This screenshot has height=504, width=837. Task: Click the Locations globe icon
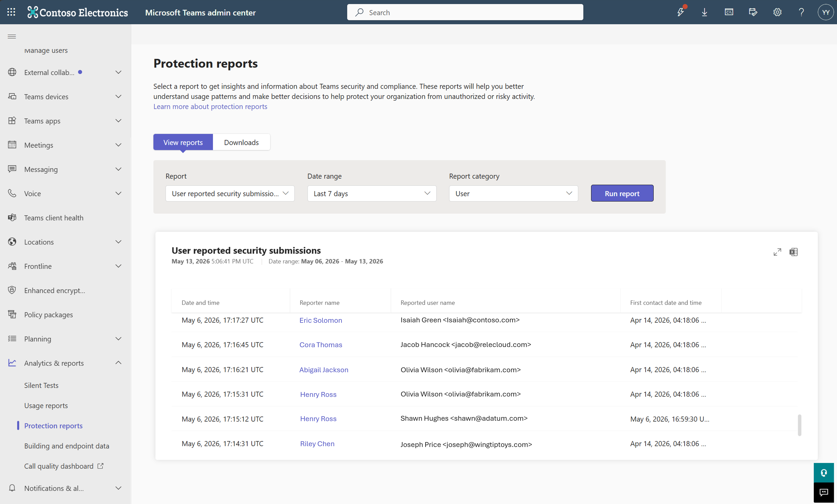(12, 242)
